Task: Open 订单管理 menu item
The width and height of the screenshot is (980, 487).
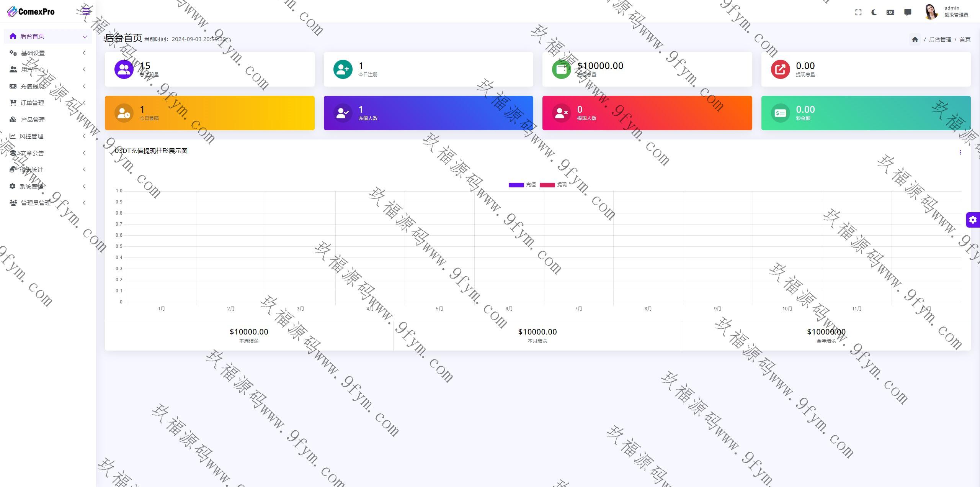Action: 32,103
